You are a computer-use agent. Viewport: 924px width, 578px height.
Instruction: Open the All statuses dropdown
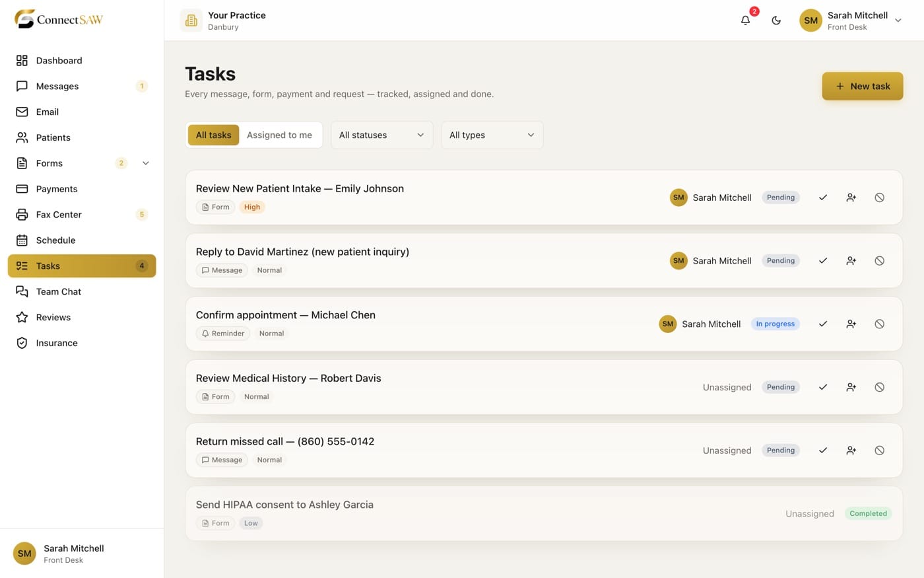(x=381, y=135)
